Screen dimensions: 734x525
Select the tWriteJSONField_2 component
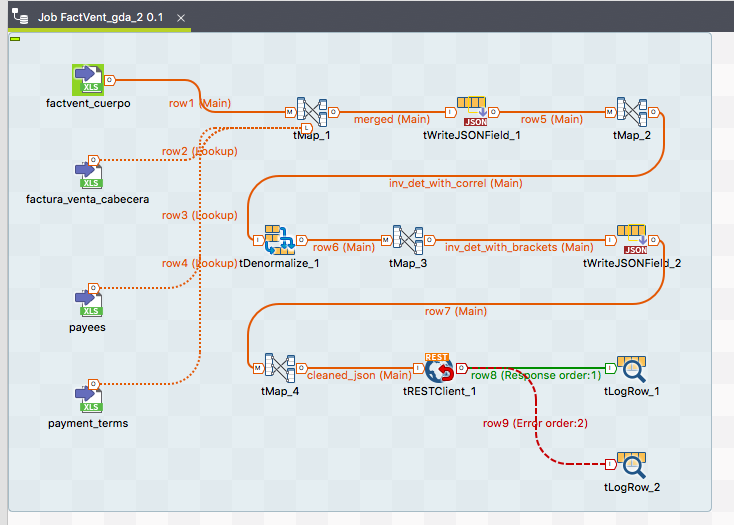[632, 240]
